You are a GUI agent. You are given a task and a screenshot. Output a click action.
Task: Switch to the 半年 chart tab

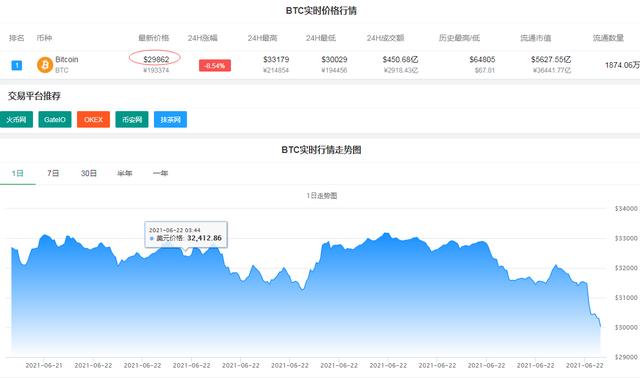coord(124,173)
